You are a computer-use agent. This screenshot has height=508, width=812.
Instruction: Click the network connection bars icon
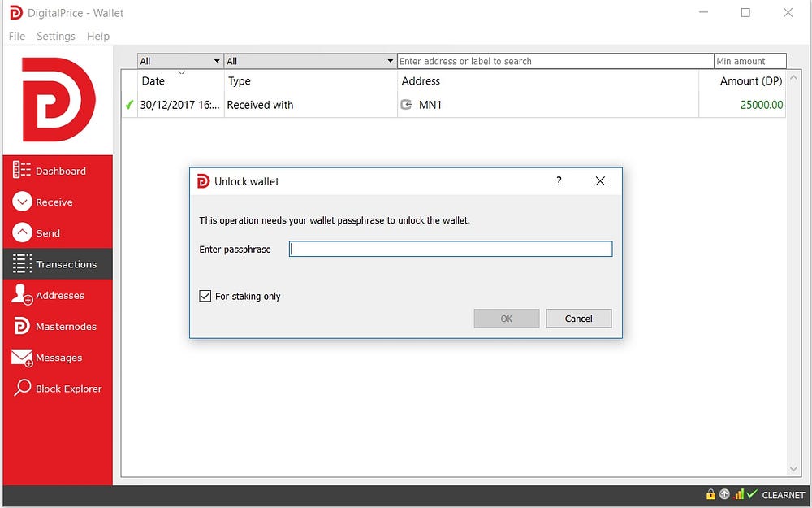[738, 494]
